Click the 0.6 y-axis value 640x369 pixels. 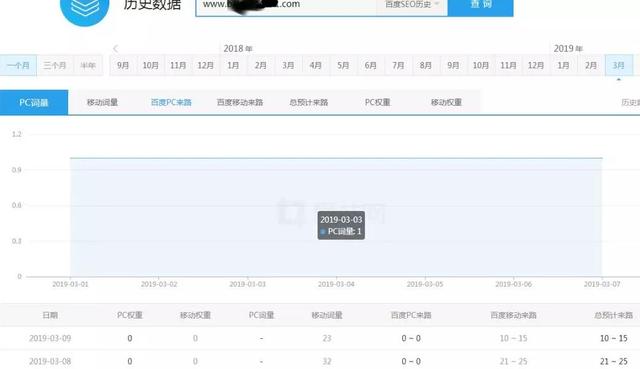tap(17, 205)
